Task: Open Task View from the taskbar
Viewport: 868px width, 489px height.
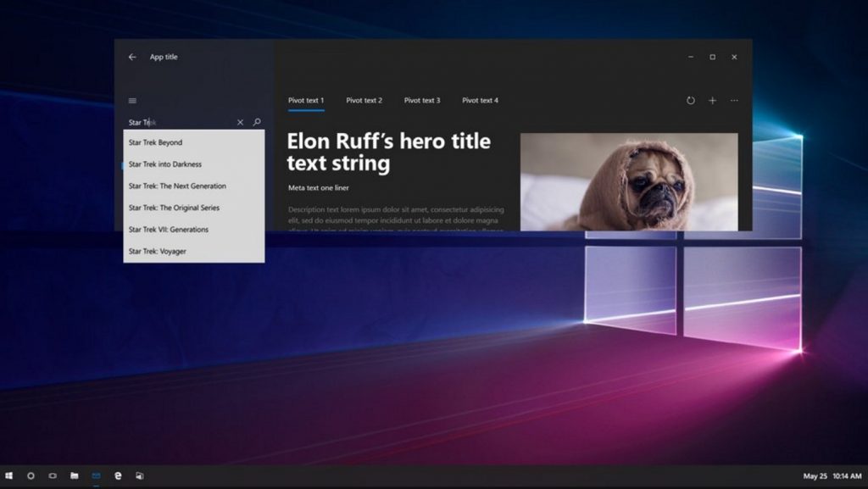Action: [x=53, y=476]
